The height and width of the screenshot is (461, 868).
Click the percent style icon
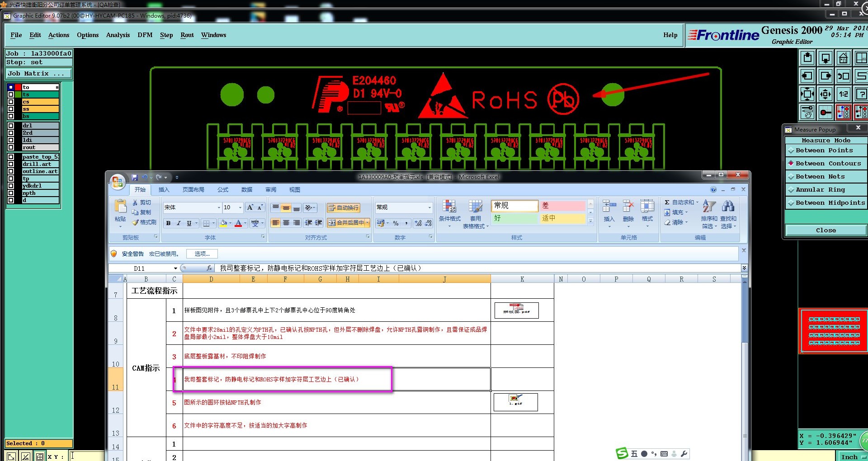(x=396, y=223)
